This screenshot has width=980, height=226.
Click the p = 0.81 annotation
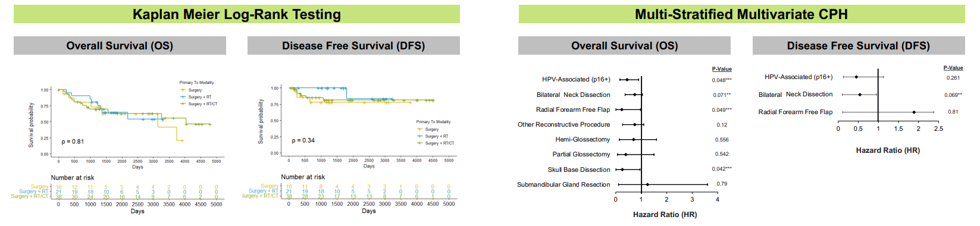point(73,142)
